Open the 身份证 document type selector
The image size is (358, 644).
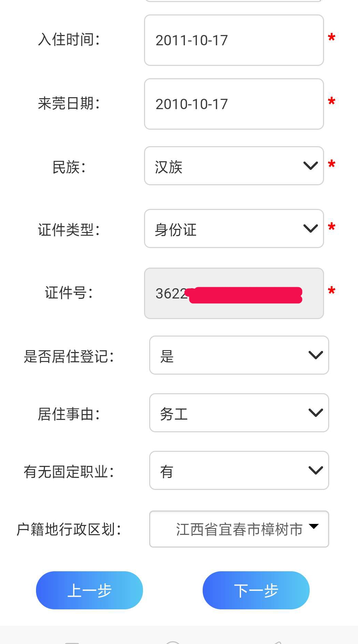[x=226, y=229]
